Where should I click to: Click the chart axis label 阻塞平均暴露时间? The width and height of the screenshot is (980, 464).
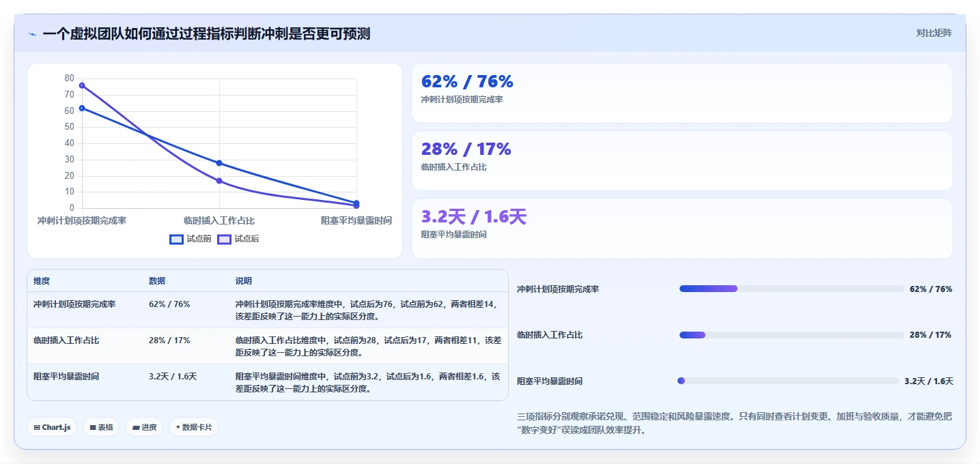coord(356,221)
